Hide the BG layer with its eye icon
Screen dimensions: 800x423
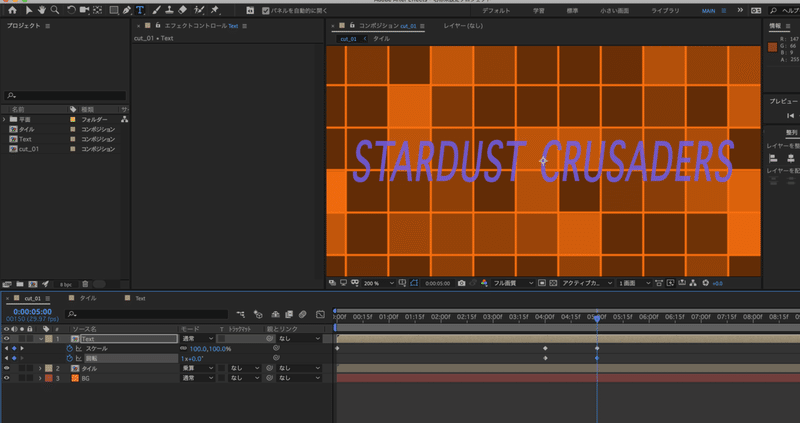[x=7, y=378]
